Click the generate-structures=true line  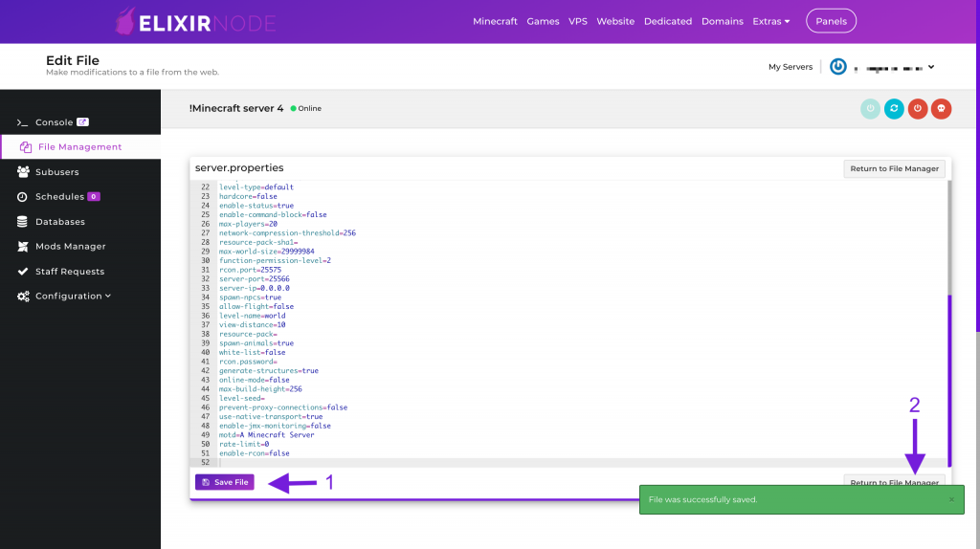[269, 371]
